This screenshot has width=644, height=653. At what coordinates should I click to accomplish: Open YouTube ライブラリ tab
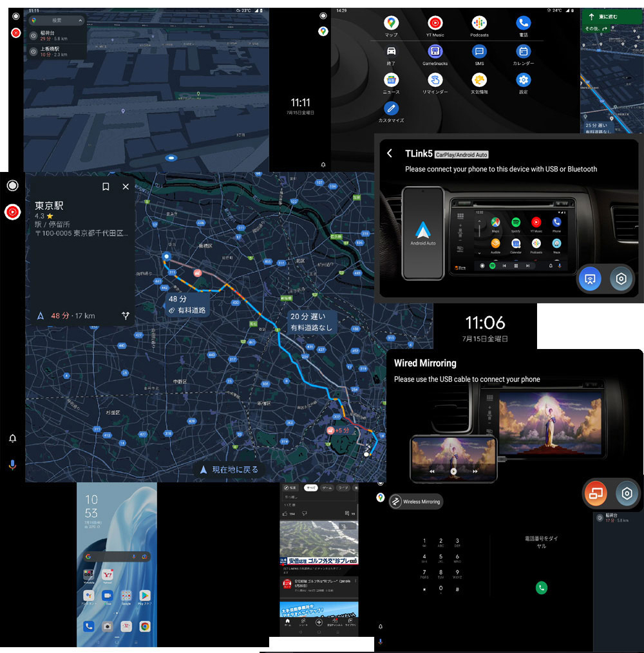pyautogui.click(x=350, y=622)
